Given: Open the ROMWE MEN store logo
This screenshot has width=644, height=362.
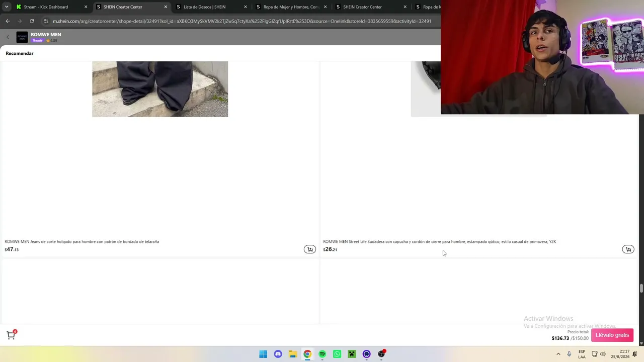Looking at the screenshot, I should pos(22,37).
